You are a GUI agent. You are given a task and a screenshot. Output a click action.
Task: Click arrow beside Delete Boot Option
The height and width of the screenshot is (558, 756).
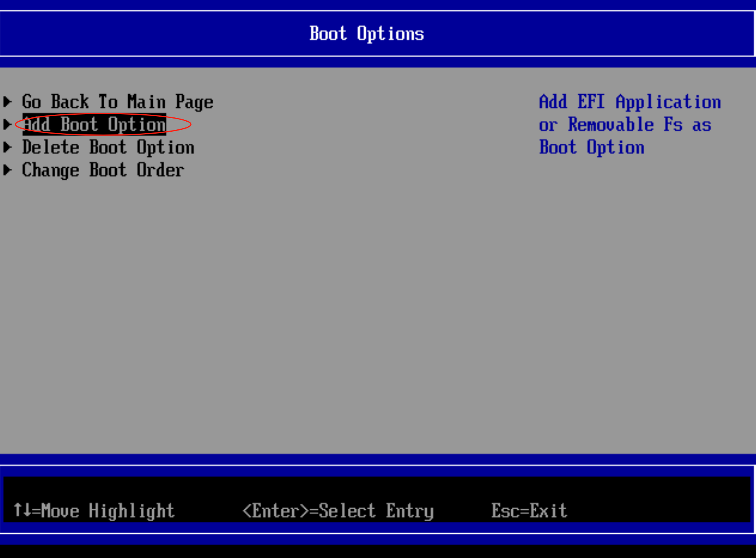(7, 148)
